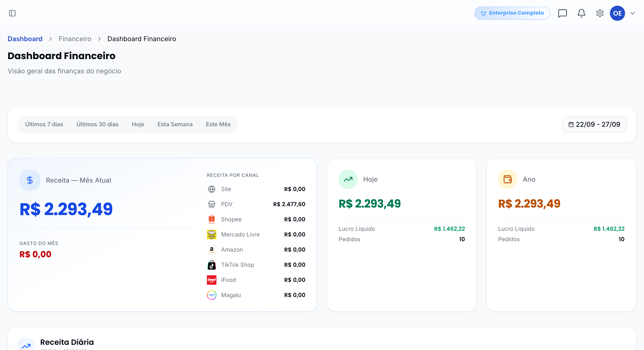Click the RECEITA POR CANAL header
This screenshot has width=644, height=350.
(233, 175)
